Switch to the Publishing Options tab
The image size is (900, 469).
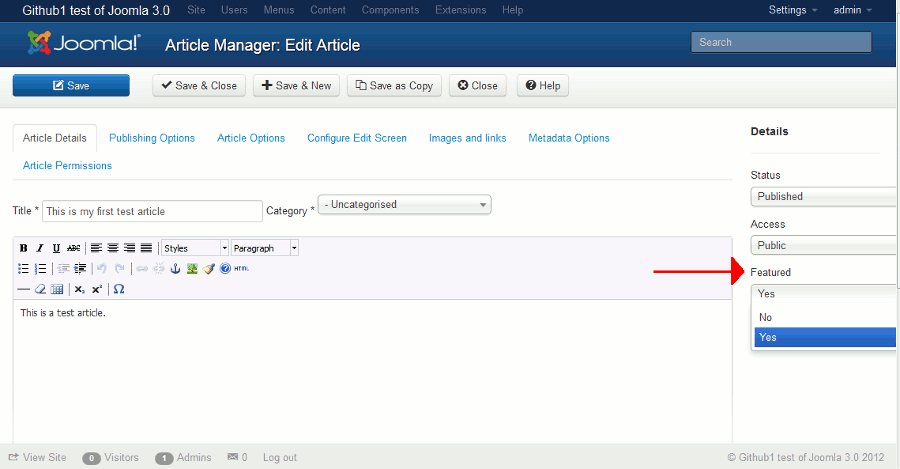152,138
